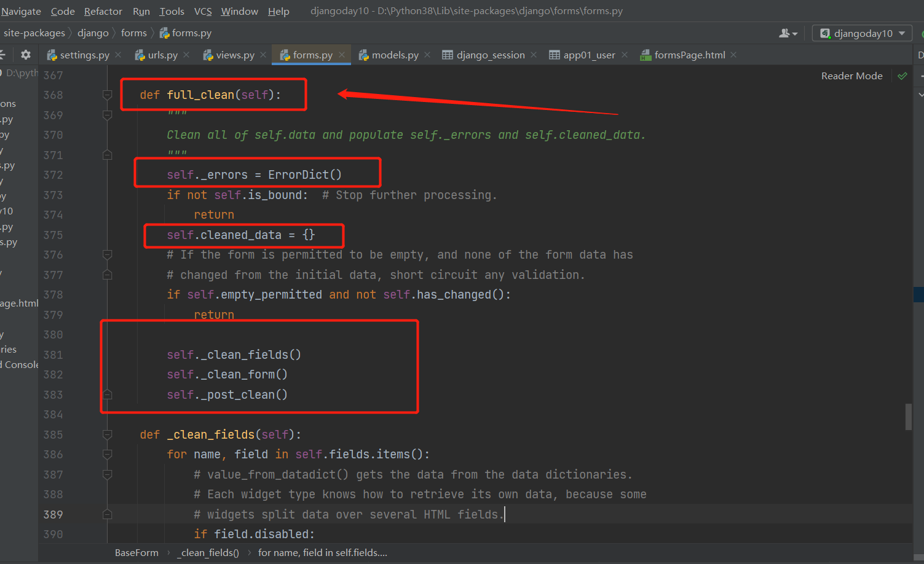This screenshot has height=564, width=924.
Task: Click the docstring text 'Clean all of self.data'
Action: (x=241, y=135)
